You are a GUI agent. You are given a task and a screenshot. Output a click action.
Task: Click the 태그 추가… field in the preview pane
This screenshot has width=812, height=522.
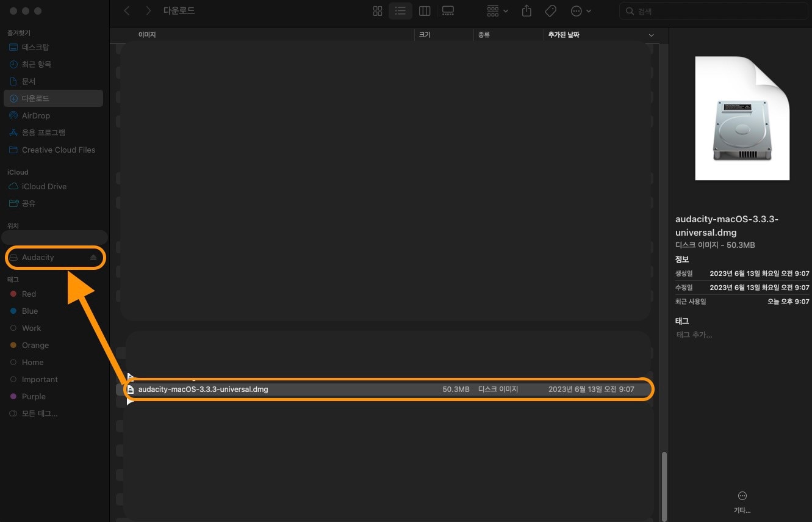click(x=694, y=335)
